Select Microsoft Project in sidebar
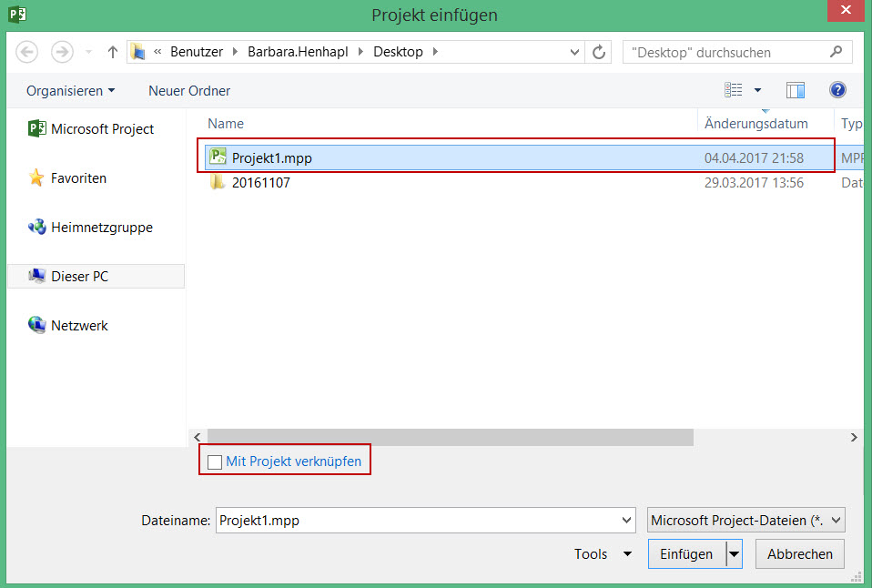This screenshot has height=588, width=872. [91, 129]
